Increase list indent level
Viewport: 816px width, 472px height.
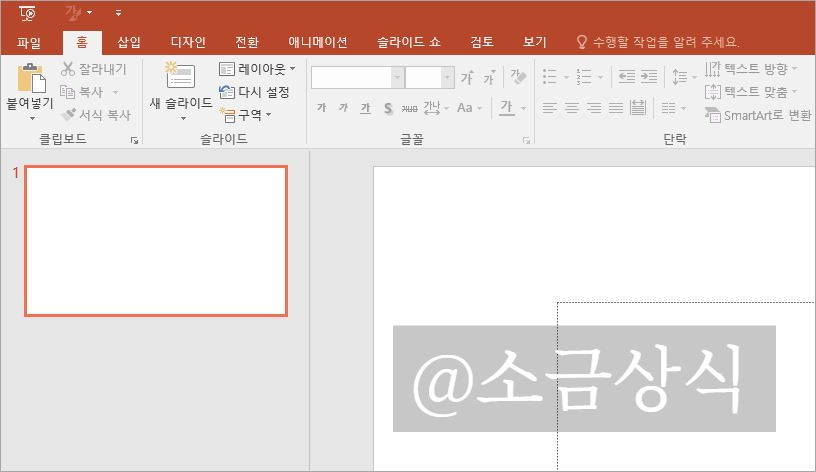pos(648,76)
